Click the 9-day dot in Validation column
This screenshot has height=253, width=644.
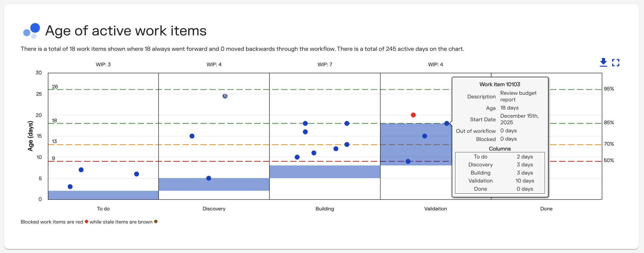click(408, 161)
